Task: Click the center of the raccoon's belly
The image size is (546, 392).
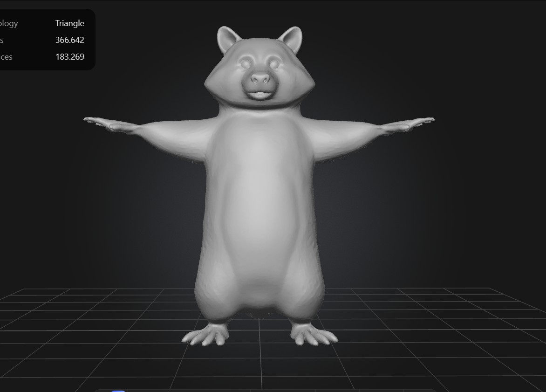Action: [259, 205]
